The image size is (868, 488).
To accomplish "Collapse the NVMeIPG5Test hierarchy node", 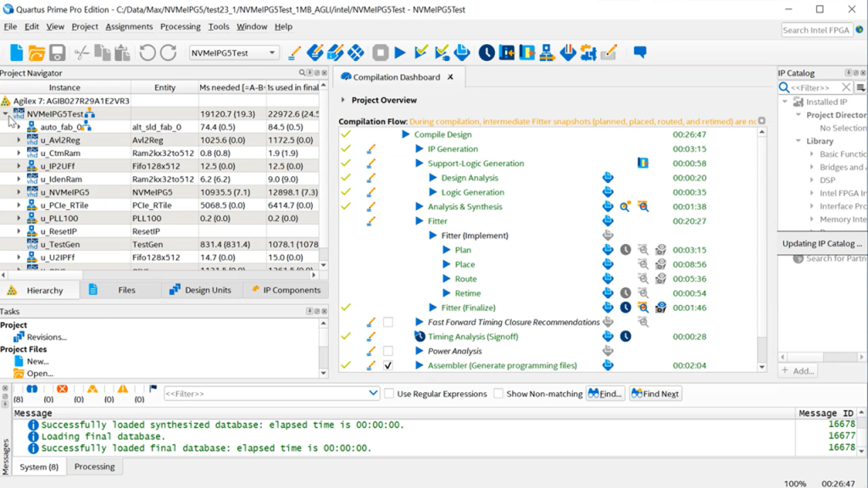I will point(6,114).
